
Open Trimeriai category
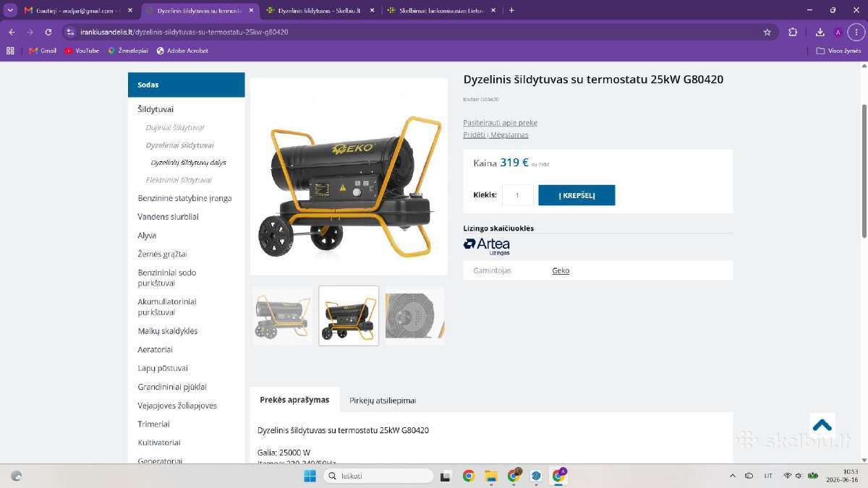click(x=153, y=424)
